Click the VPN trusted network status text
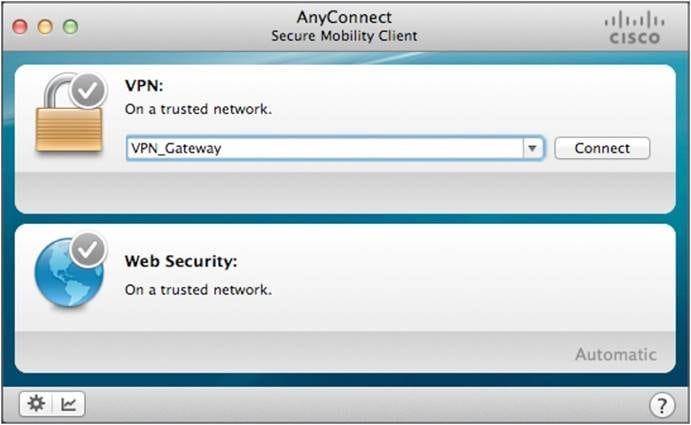Viewport: 691px width, 425px height. [x=198, y=108]
